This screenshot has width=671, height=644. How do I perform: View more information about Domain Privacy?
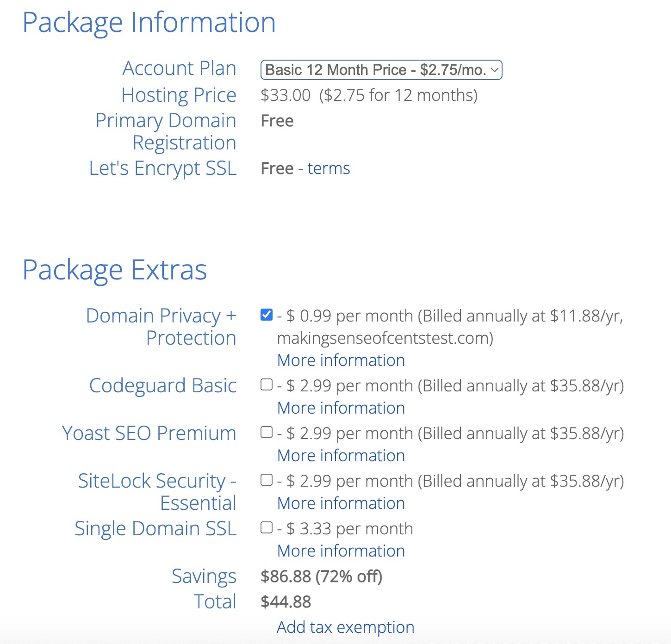(x=341, y=360)
